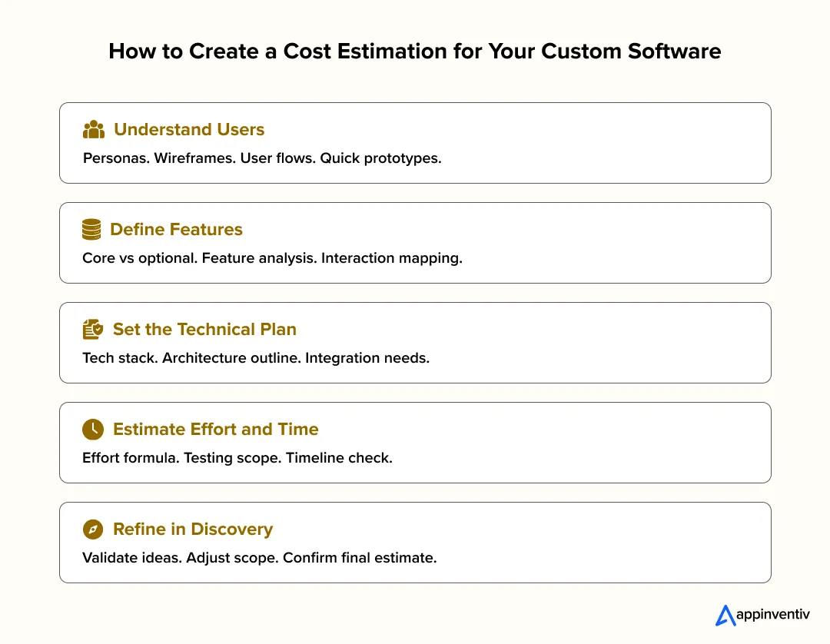Click the Understand Users people icon
Viewport: 830px width, 644px height.
click(x=93, y=129)
